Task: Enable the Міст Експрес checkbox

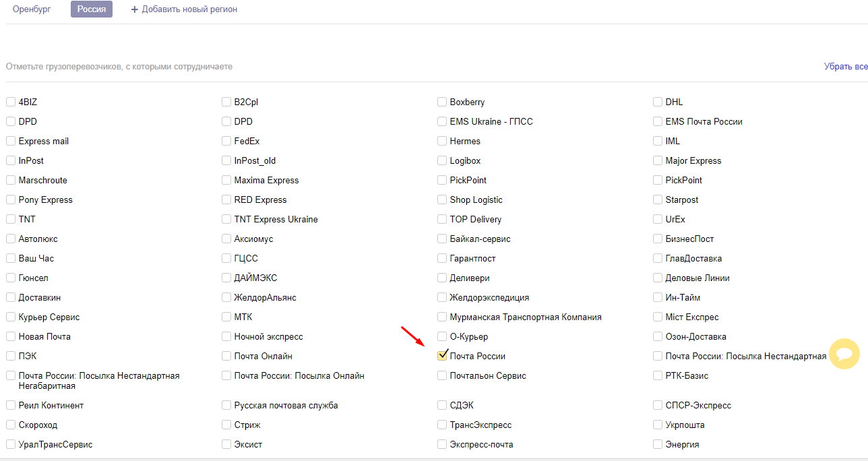Action: click(658, 317)
